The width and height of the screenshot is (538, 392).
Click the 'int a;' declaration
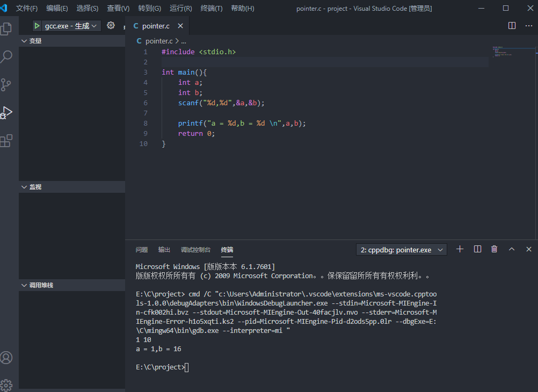point(190,82)
